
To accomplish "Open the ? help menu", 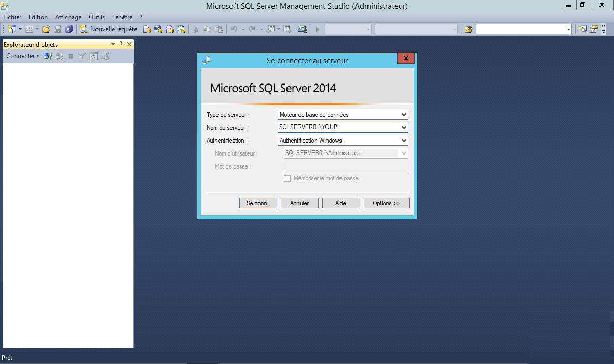I will 141,17.
